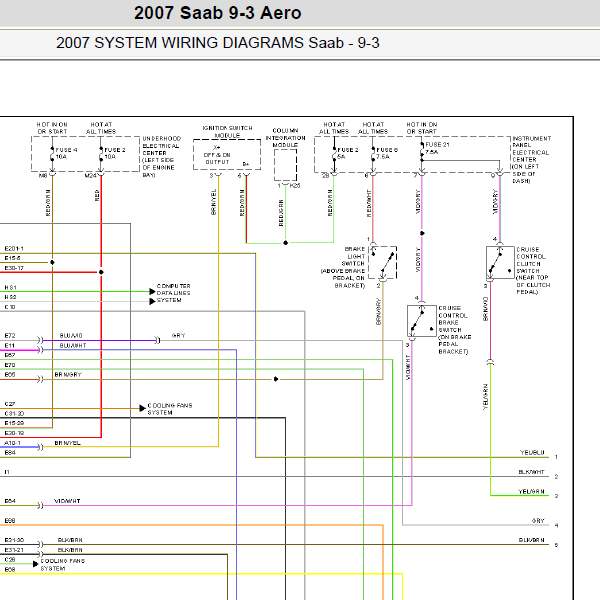Select INSTRUMENT PANEL ELECTRICAL CENTER label

click(x=531, y=159)
